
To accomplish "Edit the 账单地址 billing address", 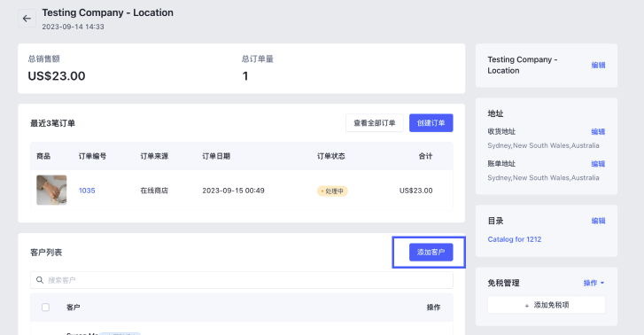I will (598, 164).
